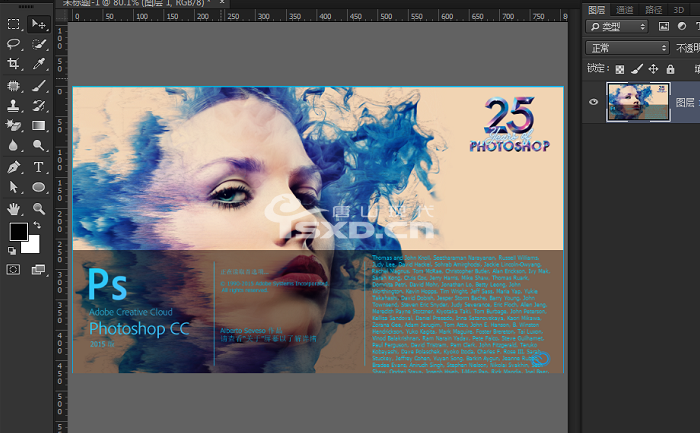700x433 pixels.
Task: Change screen mode icon
Action: [38, 269]
